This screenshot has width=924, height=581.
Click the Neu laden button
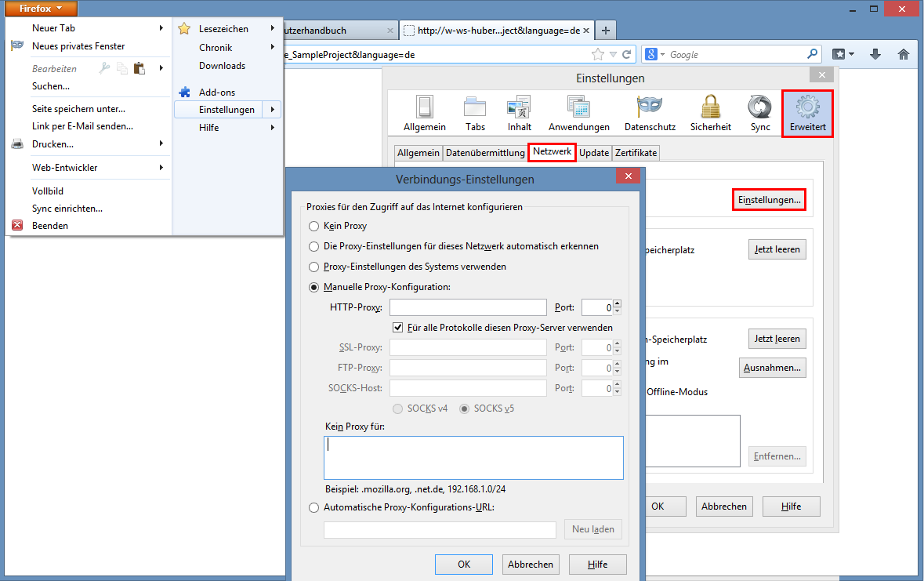[x=592, y=529]
